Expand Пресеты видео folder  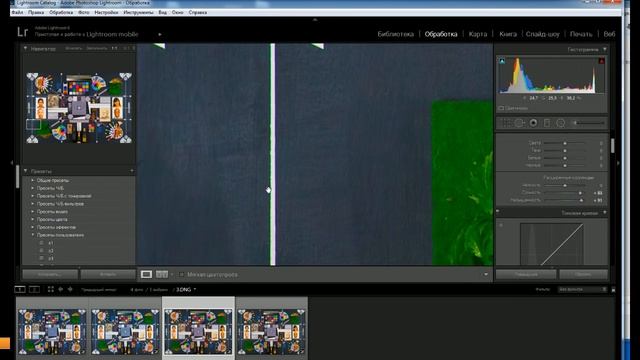coord(33,211)
